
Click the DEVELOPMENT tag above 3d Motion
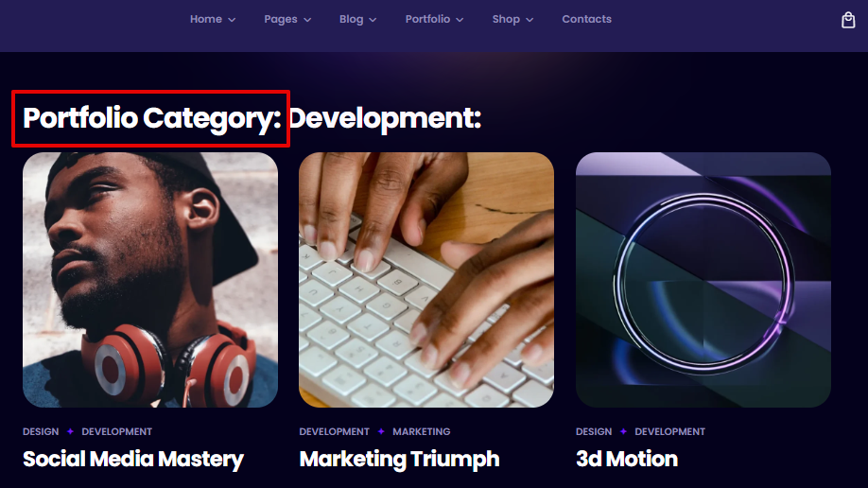click(x=669, y=431)
